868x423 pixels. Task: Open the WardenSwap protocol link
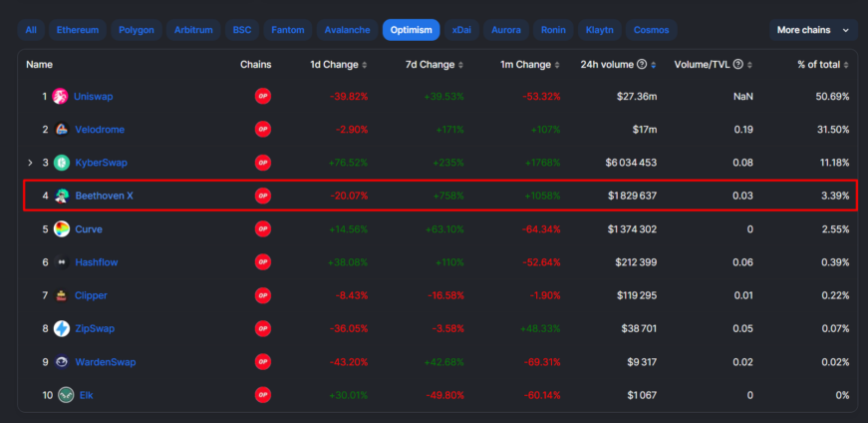106,362
